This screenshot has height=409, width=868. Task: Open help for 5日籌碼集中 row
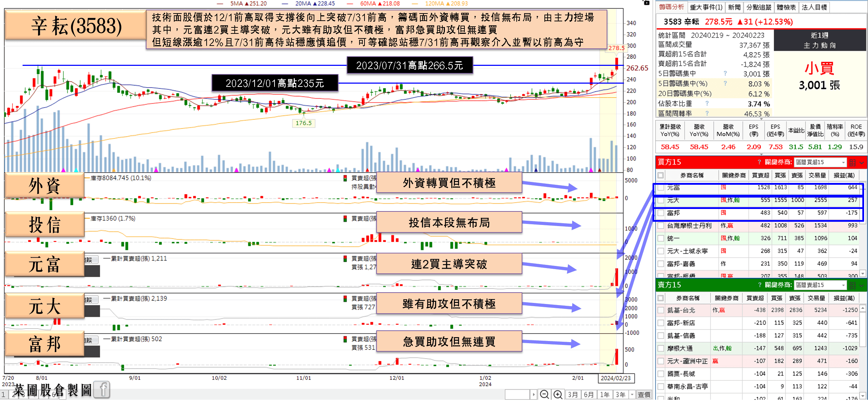click(x=725, y=74)
